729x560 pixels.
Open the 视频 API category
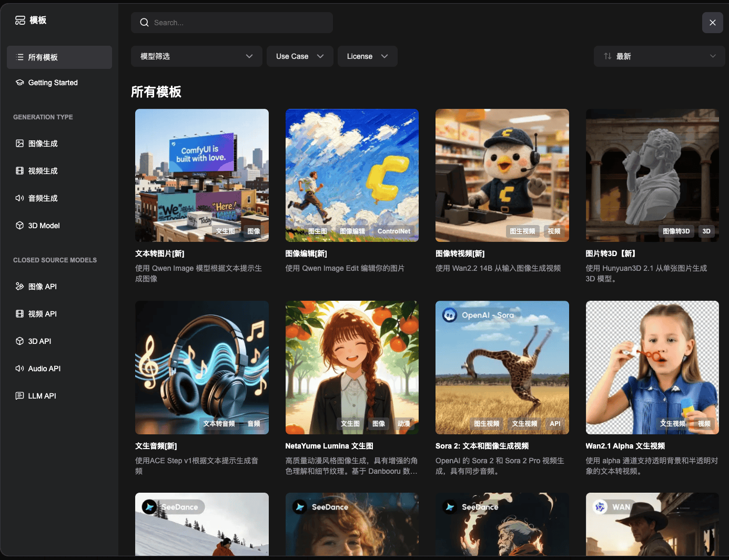42,314
